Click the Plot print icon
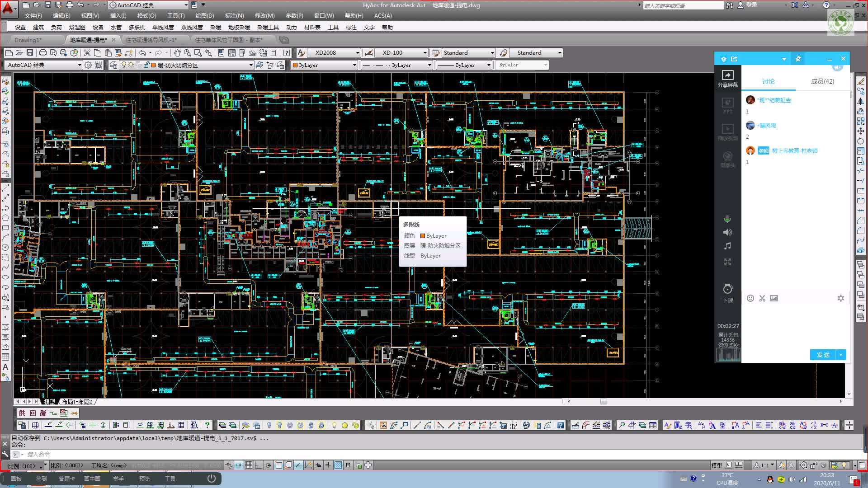The height and width of the screenshot is (488, 868). pos(43,53)
